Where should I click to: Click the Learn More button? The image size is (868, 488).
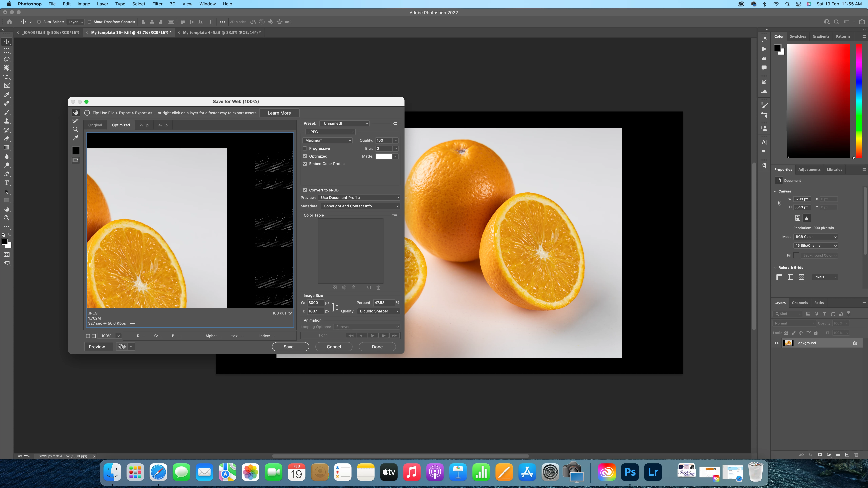point(279,113)
